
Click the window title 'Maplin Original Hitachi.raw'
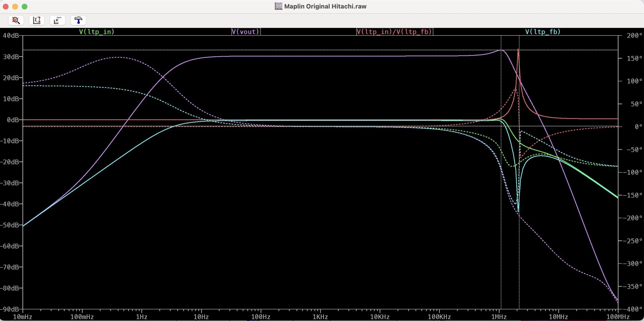pos(325,6)
